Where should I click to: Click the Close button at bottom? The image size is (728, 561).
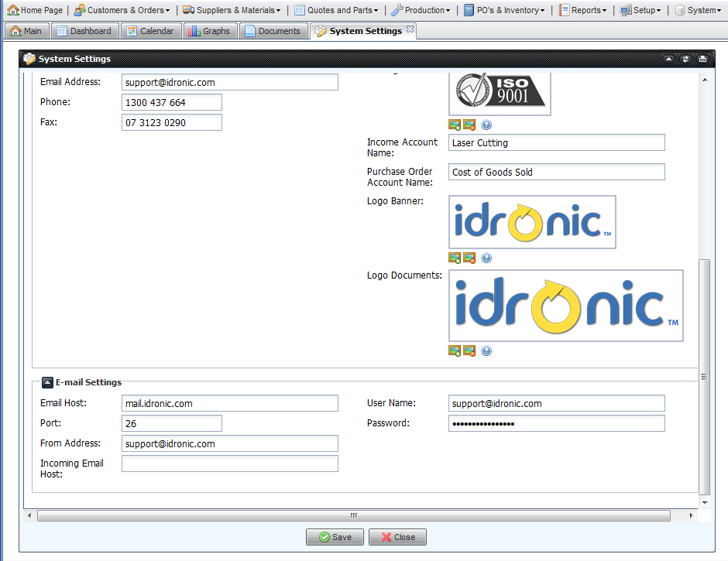[397, 537]
